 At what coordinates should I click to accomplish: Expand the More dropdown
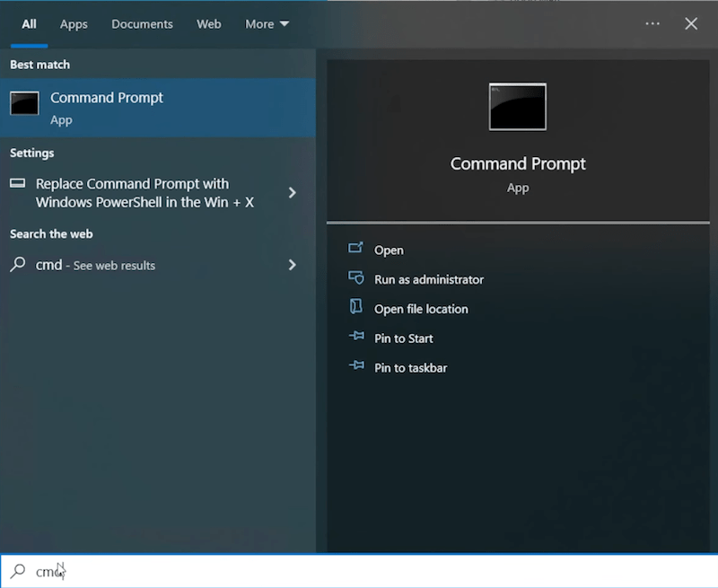[267, 24]
